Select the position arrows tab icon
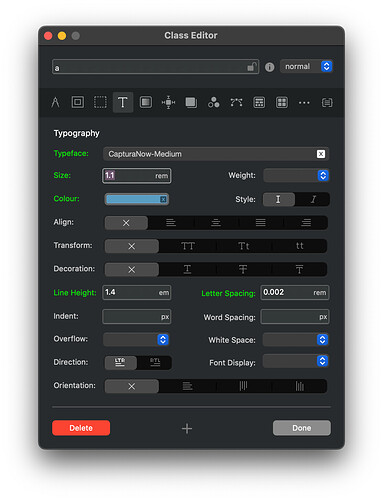This screenshot has height=500, width=382. [x=168, y=102]
